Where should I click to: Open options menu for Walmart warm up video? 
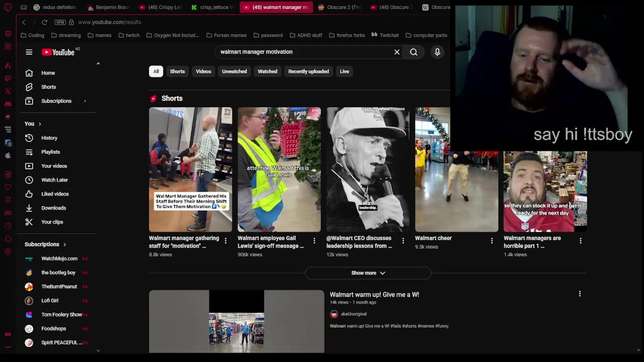(x=580, y=294)
